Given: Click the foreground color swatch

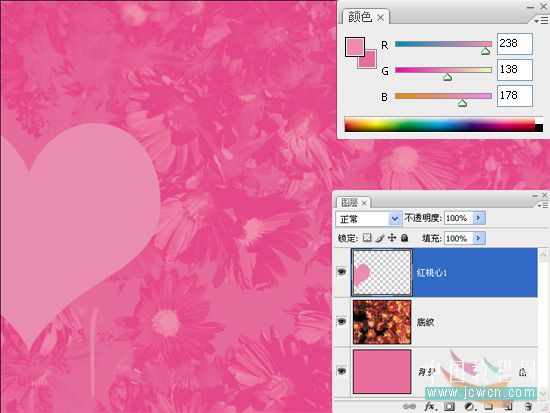Looking at the screenshot, I should [355, 47].
